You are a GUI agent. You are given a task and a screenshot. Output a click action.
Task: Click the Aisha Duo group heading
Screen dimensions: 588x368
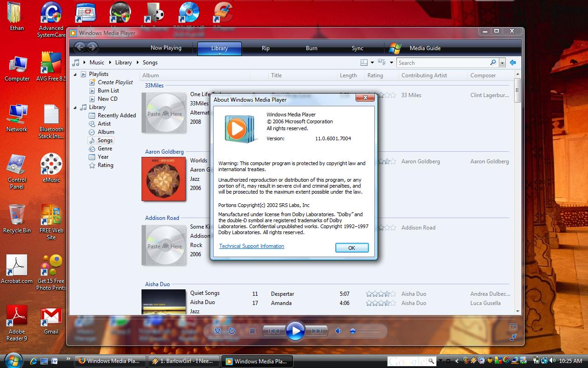coord(158,284)
